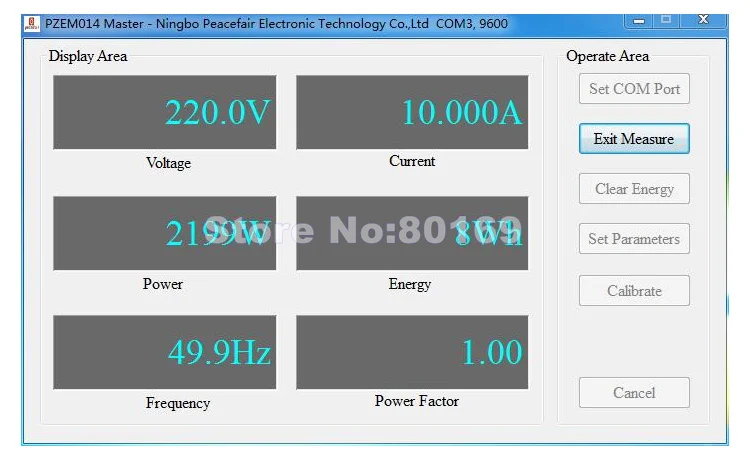Image resolution: width=750 pixels, height=460 pixels.
Task: Click the Current label
Action: click(412, 161)
